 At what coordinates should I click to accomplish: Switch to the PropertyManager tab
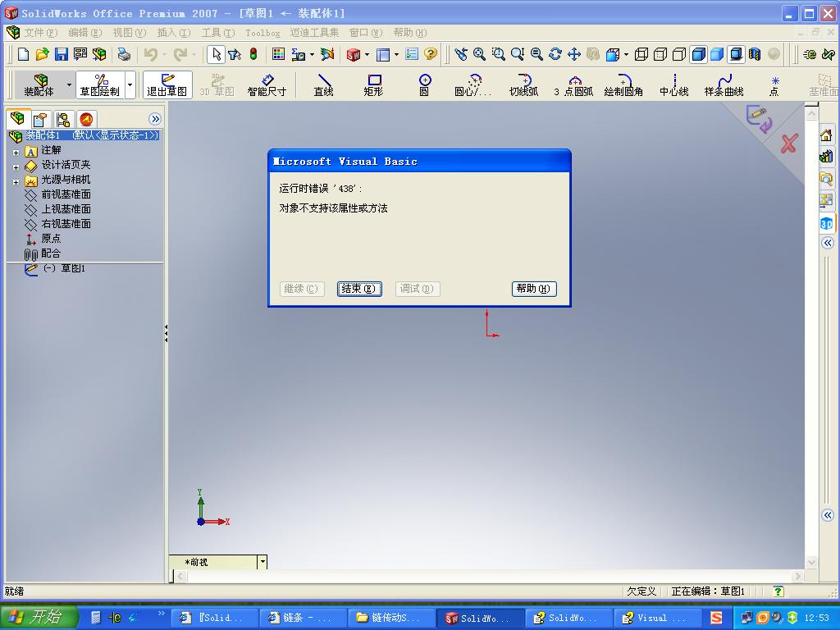click(x=39, y=119)
